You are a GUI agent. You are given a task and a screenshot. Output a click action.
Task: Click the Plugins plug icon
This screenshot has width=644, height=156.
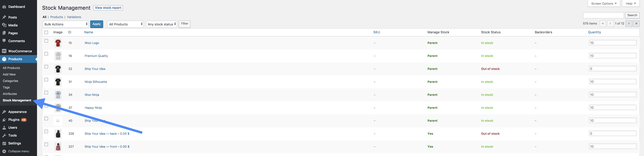[x=4, y=120]
